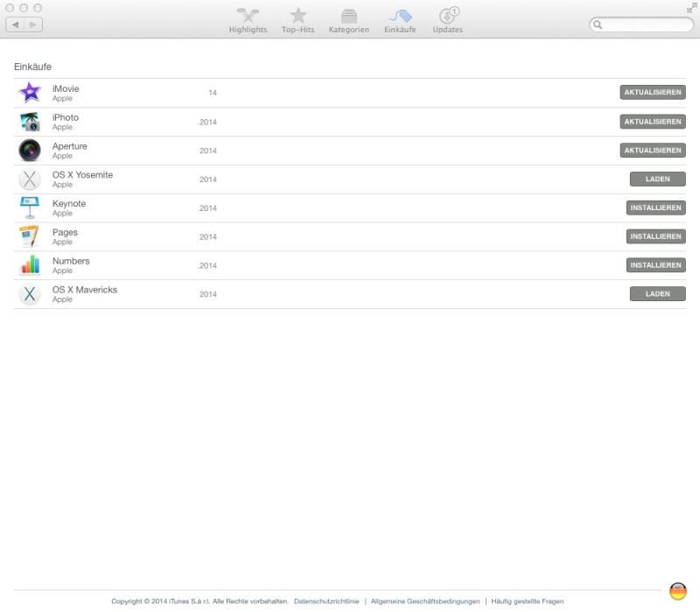
Task: Update Aperture with Aktualisieren button
Action: [x=653, y=150]
